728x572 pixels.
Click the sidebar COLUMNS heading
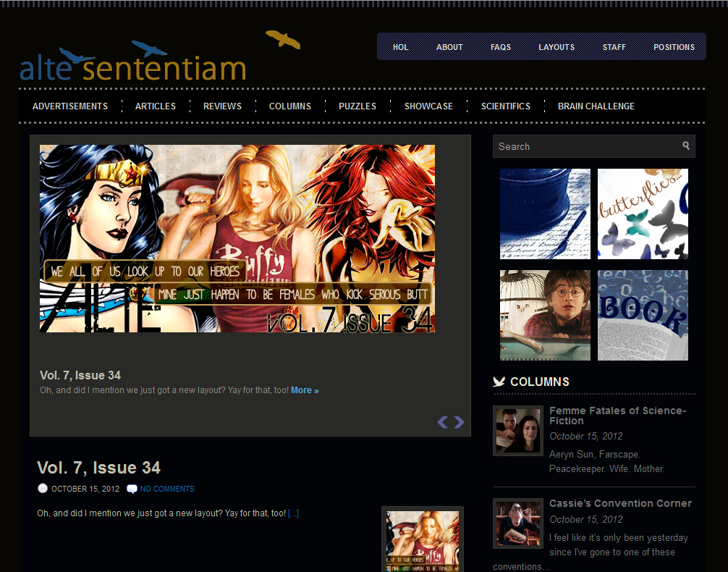[x=540, y=382]
